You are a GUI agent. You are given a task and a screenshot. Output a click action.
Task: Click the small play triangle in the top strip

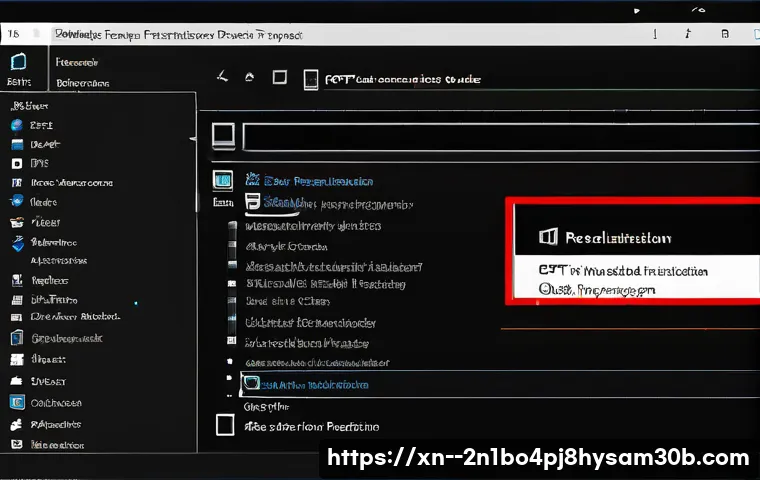pyautogui.click(x=636, y=11)
